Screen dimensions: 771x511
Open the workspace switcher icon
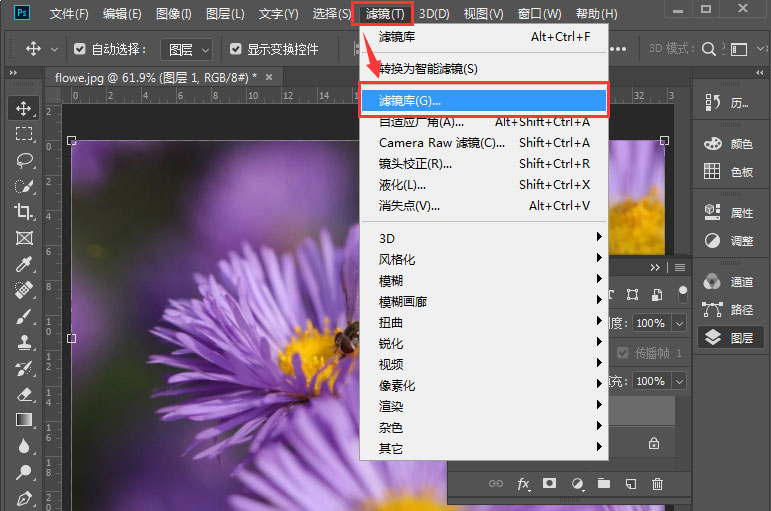coord(739,49)
